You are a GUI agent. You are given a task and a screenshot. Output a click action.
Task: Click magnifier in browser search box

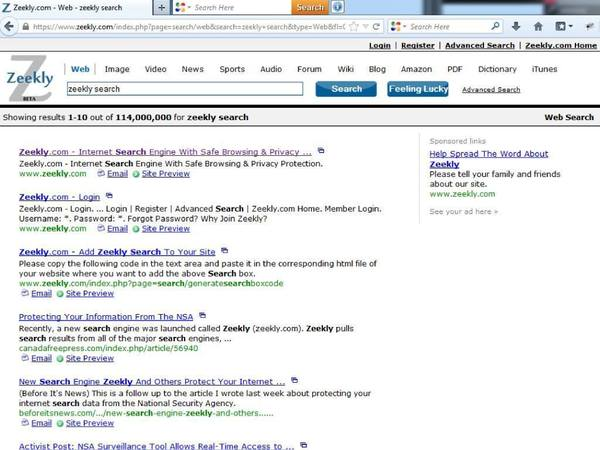[495, 26]
